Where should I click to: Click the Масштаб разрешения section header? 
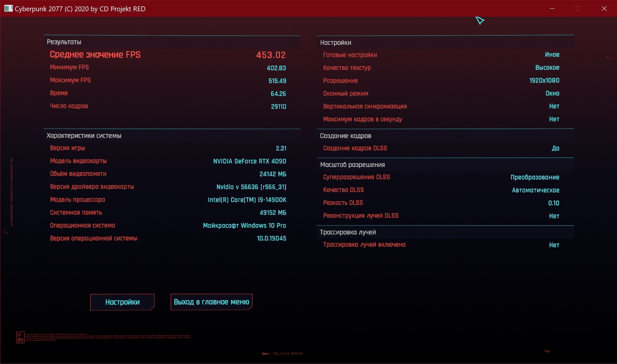pyautogui.click(x=352, y=165)
